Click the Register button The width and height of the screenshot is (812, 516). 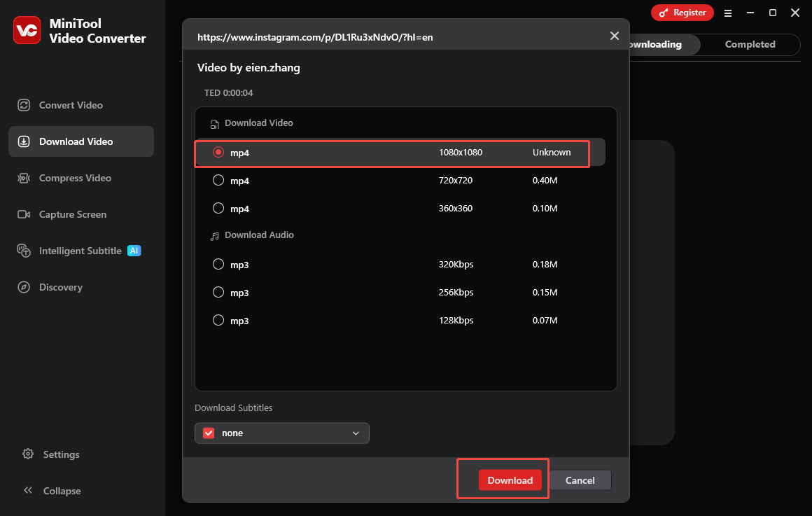pos(682,13)
